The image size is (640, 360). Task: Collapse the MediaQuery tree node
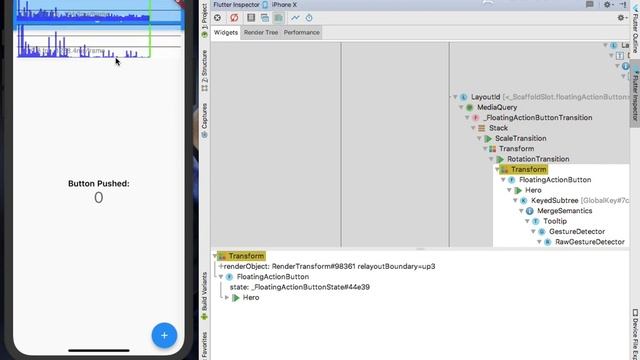coord(461,107)
